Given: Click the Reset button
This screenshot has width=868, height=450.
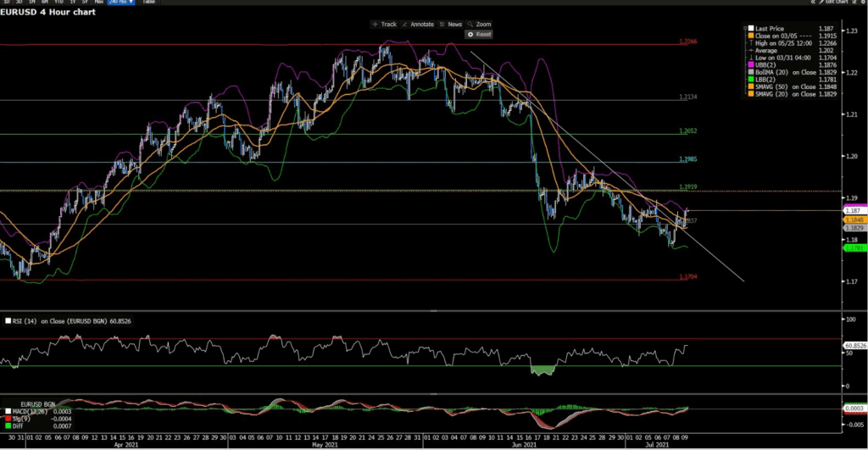Looking at the screenshot, I should click(x=480, y=34).
